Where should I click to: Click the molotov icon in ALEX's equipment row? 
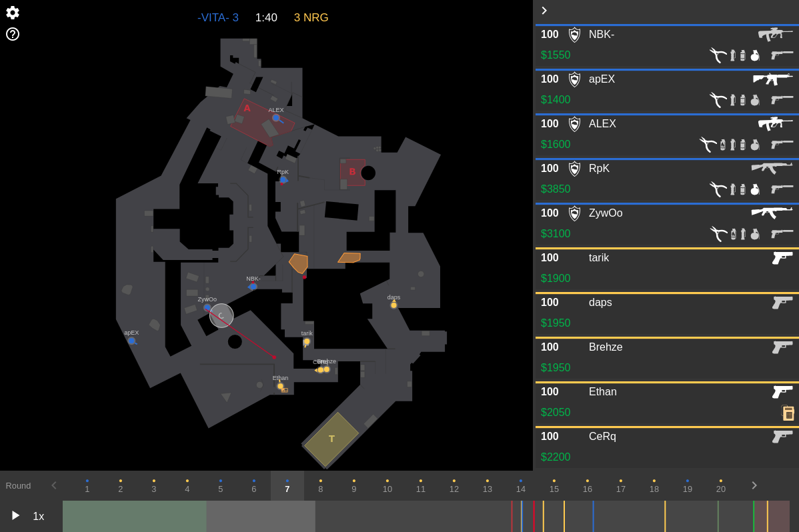point(722,145)
